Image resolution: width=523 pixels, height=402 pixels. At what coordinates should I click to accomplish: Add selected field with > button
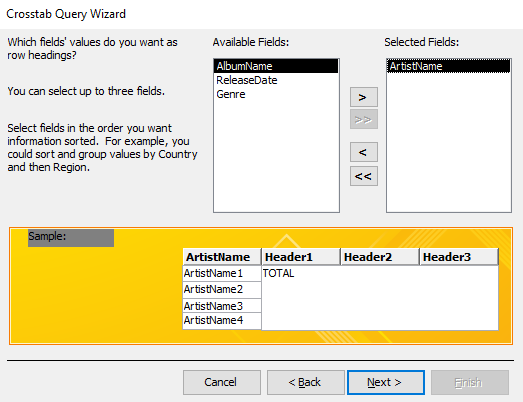[364, 97]
